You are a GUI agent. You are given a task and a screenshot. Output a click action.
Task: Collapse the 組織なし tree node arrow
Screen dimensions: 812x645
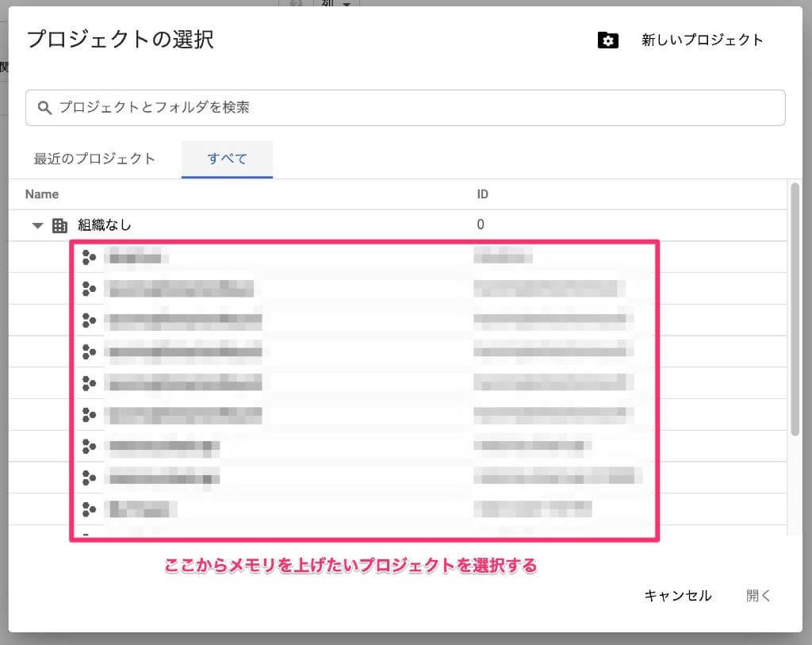point(37,225)
